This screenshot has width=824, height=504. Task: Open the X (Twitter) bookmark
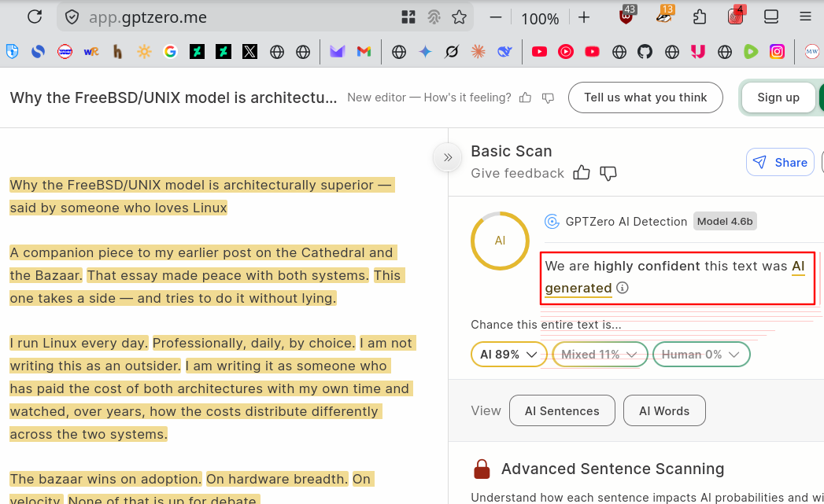tap(249, 51)
